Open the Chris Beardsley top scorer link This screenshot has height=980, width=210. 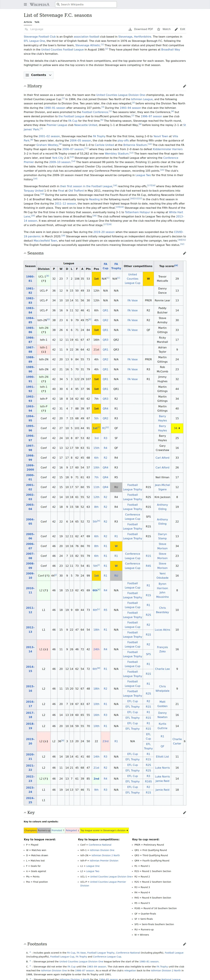point(162,610)
